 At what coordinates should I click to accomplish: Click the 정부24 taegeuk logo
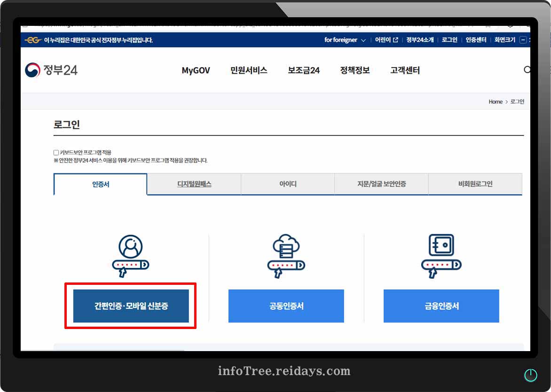pos(34,70)
